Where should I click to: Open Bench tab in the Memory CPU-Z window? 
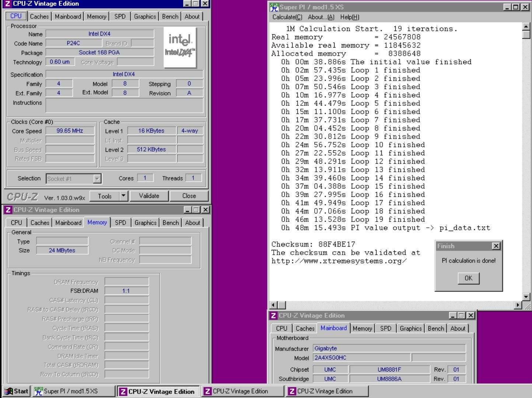point(171,223)
